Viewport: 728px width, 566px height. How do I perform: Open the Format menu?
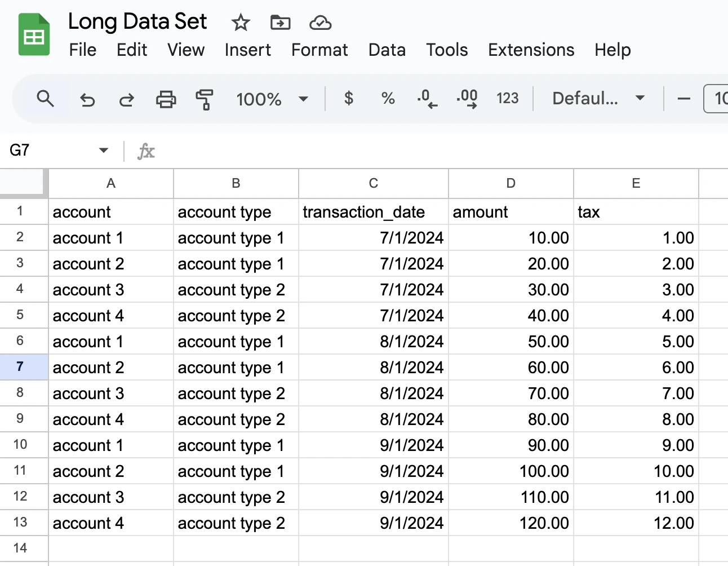tap(319, 50)
